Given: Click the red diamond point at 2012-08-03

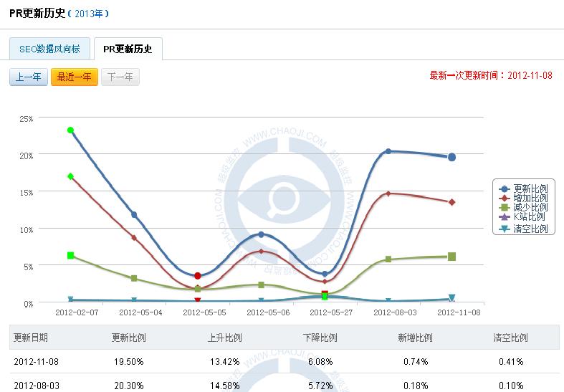Looking at the screenshot, I should click(388, 193).
